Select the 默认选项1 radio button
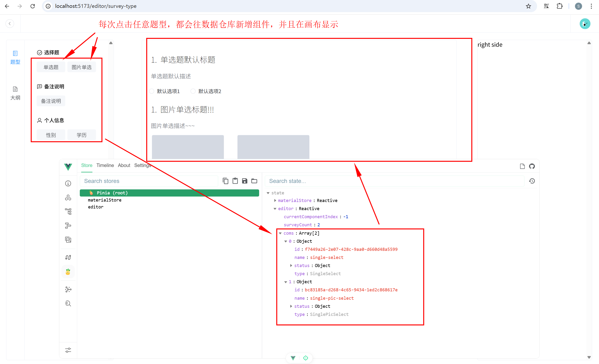This screenshot has width=599, height=364. pyautogui.click(x=152, y=91)
